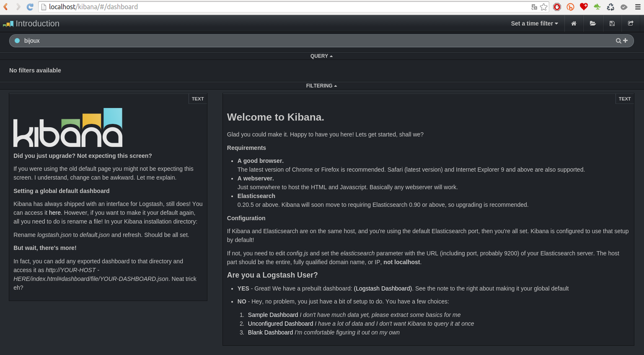The height and width of the screenshot is (355, 644).
Task: Bookmark page with the star icon
Action: (544, 7)
